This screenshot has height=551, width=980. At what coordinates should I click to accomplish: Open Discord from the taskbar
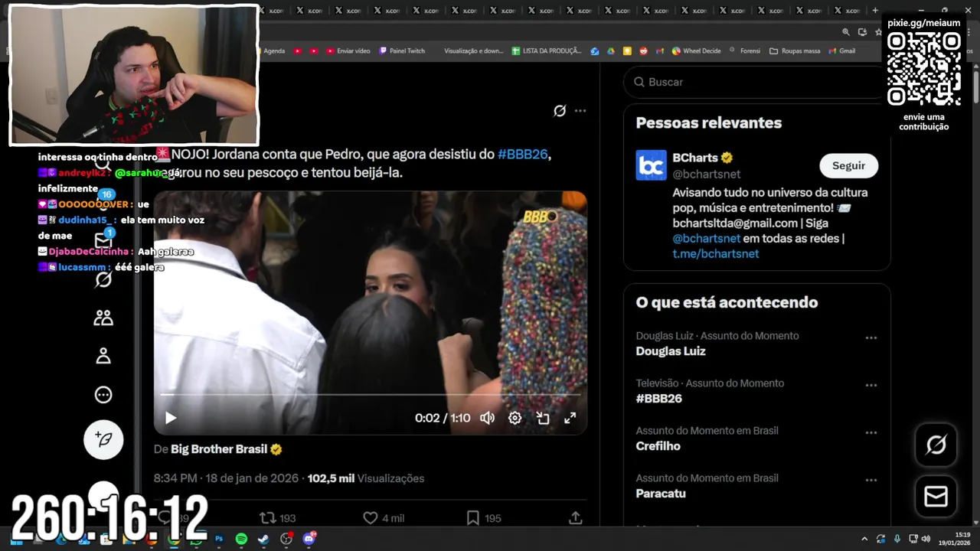(309, 539)
